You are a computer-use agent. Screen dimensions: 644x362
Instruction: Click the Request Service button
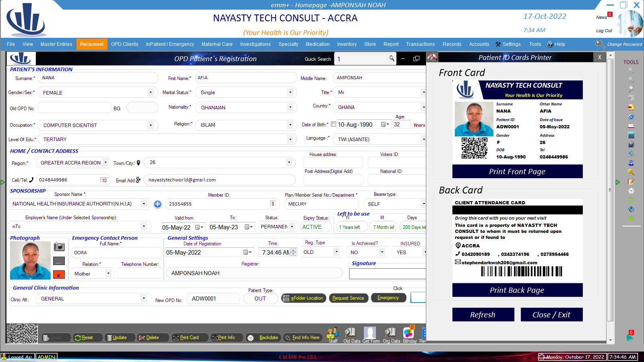(x=348, y=298)
